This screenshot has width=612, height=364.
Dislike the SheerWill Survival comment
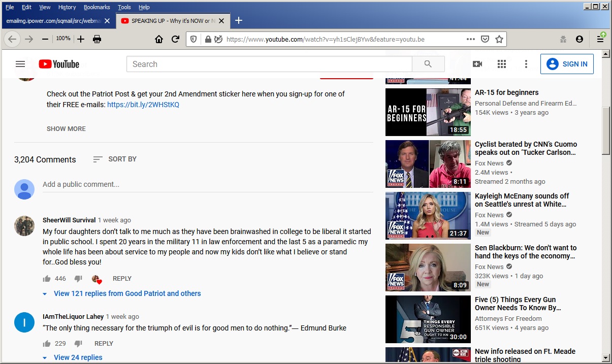tap(78, 279)
